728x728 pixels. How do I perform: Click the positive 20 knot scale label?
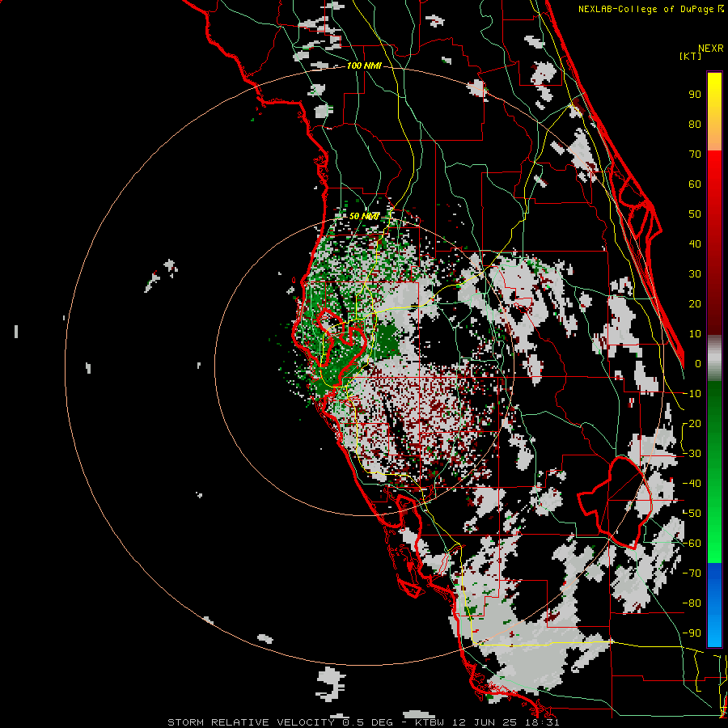pyautogui.click(x=695, y=304)
